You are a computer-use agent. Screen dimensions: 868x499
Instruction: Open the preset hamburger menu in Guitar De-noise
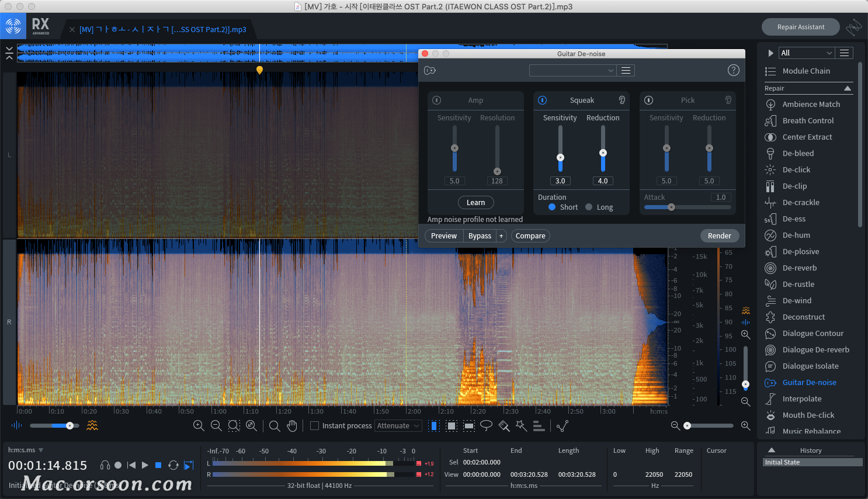[x=626, y=70]
